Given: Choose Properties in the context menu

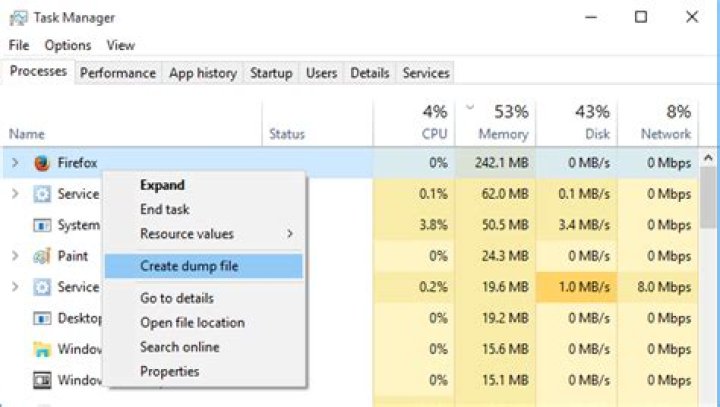Looking at the screenshot, I should [x=169, y=371].
